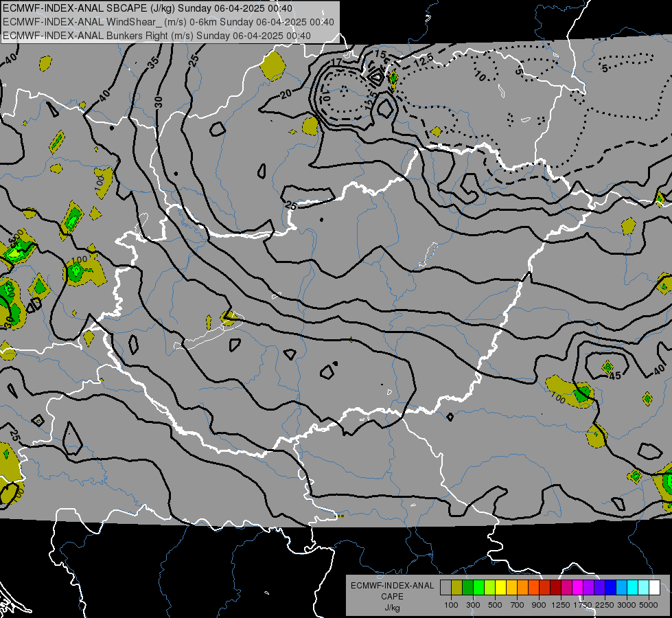Click the 300 value under the legend
672x618 pixels.
(473, 605)
